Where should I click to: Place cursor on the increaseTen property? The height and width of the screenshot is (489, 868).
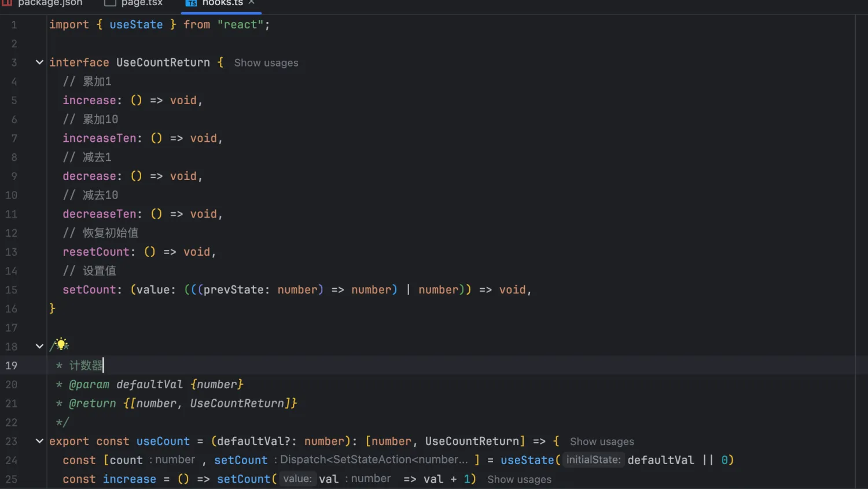click(100, 138)
